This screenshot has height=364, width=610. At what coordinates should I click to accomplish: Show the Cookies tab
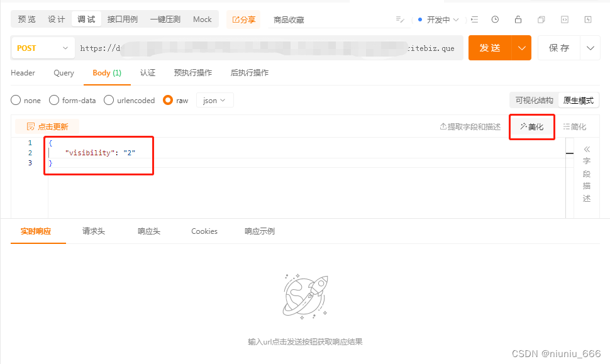(204, 231)
